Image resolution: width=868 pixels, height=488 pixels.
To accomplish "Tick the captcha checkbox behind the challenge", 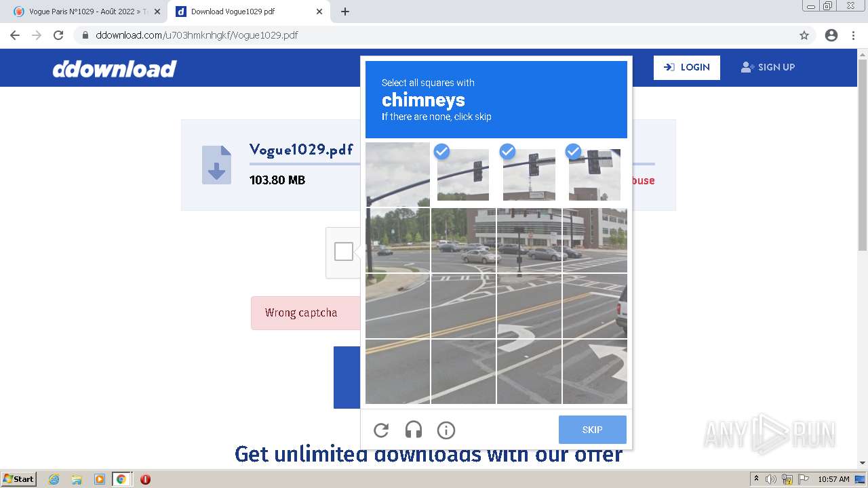I will (x=344, y=251).
